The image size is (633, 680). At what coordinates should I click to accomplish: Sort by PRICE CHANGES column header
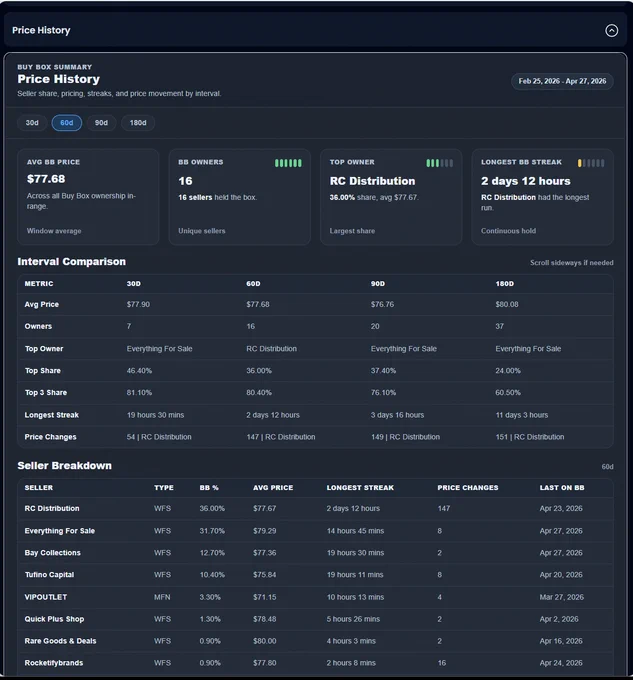click(468, 487)
